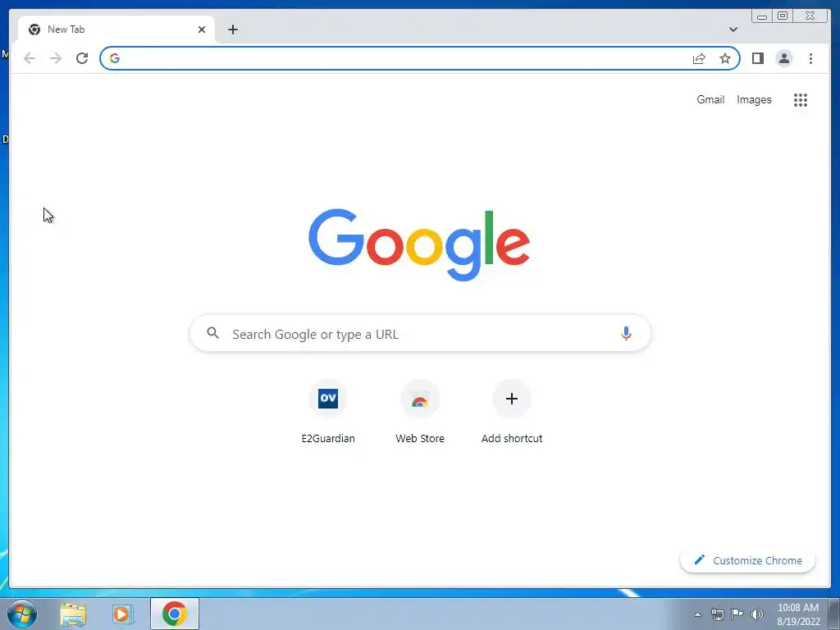Open Windows Explorer from the taskbar

[73, 614]
